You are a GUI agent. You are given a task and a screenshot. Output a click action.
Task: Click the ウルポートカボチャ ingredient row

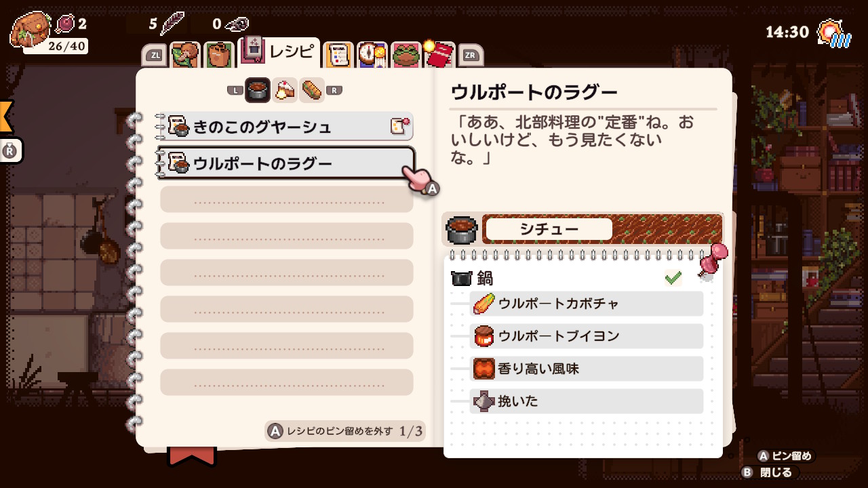click(587, 303)
